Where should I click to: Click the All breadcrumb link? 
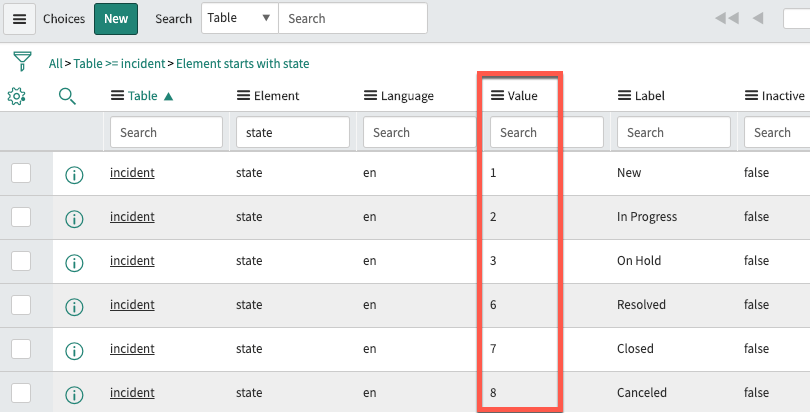tap(55, 64)
